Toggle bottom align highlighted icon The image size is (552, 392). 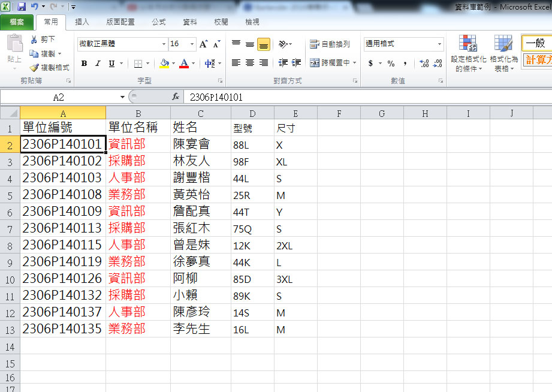pyautogui.click(x=264, y=44)
